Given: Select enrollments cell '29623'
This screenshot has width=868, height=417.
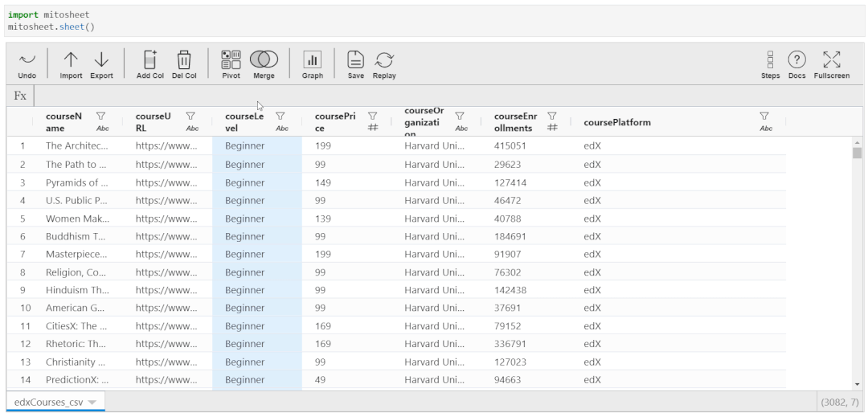Looking at the screenshot, I should click(x=526, y=164).
